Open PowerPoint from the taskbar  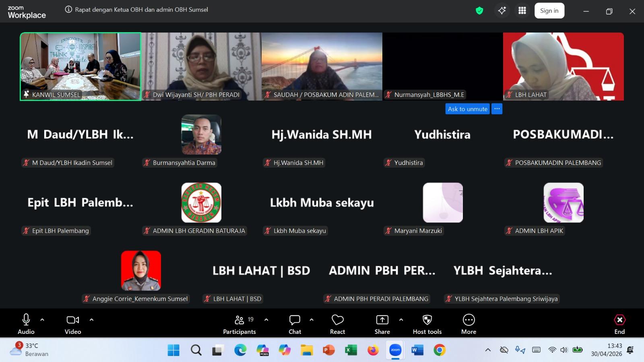point(329,350)
